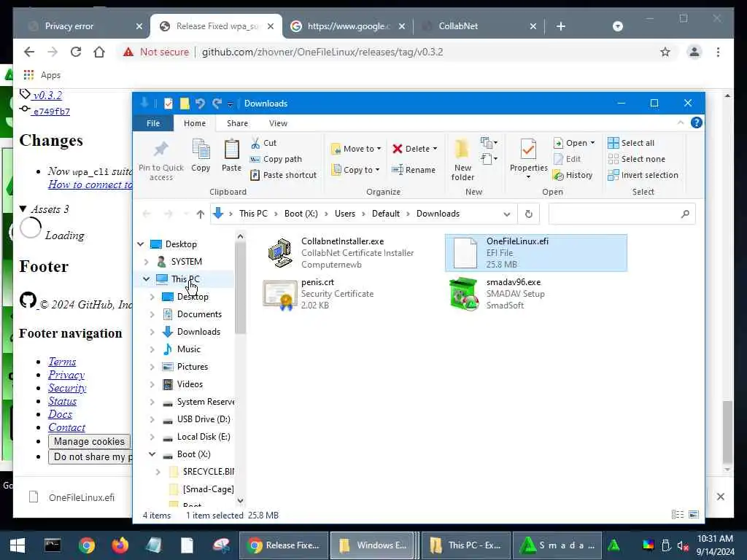
Task: Expand the USB Drive (D:) node
Action: 152,419
